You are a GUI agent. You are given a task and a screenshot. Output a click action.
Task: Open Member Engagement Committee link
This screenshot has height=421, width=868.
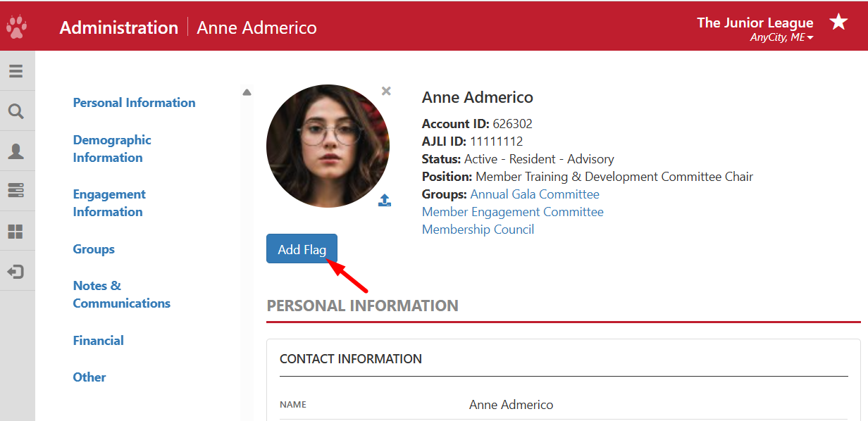point(513,212)
